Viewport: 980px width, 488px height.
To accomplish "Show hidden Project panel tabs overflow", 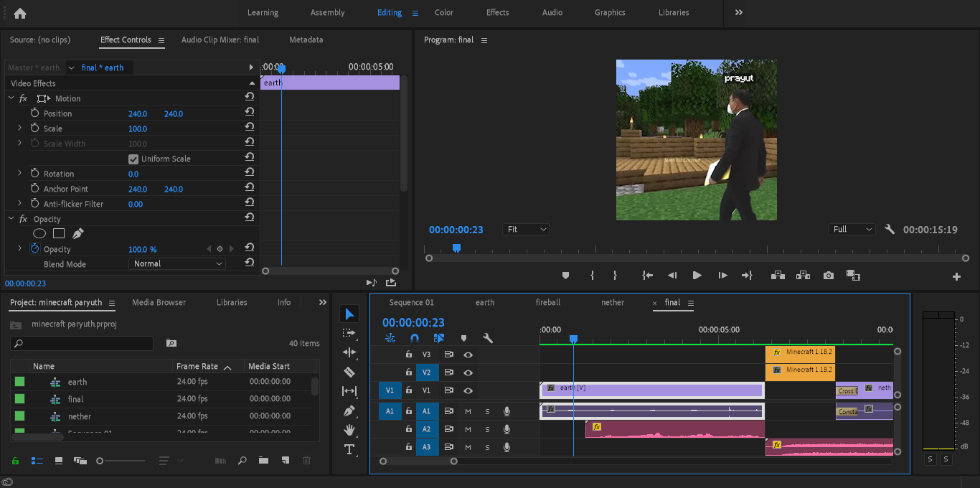I will point(323,302).
